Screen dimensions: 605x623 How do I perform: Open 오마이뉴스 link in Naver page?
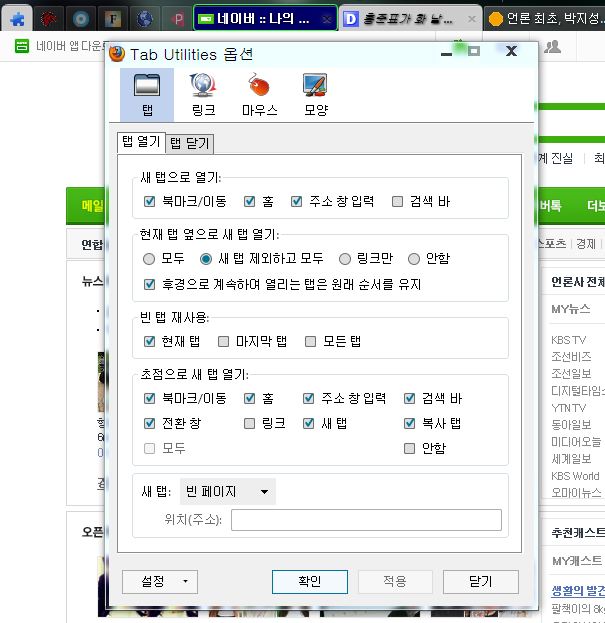pos(576,493)
